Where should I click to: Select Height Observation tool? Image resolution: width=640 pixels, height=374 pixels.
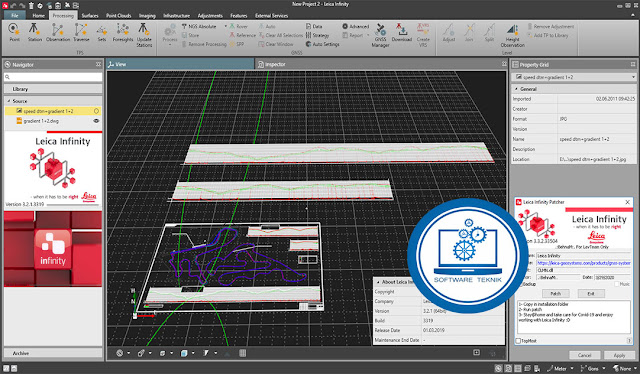coord(512,35)
